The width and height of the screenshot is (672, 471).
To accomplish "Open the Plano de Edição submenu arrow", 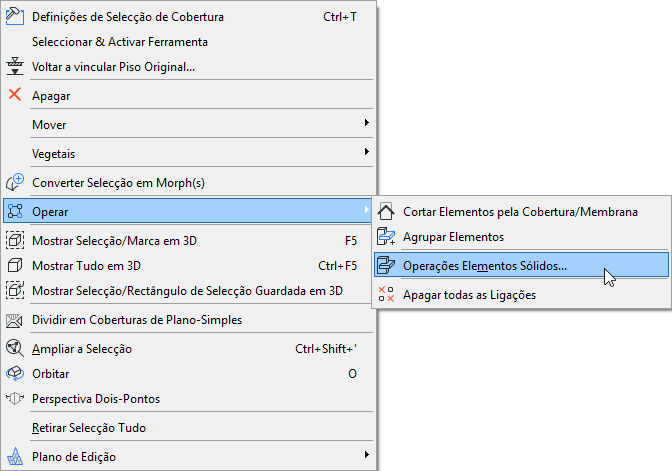I will click(x=366, y=456).
